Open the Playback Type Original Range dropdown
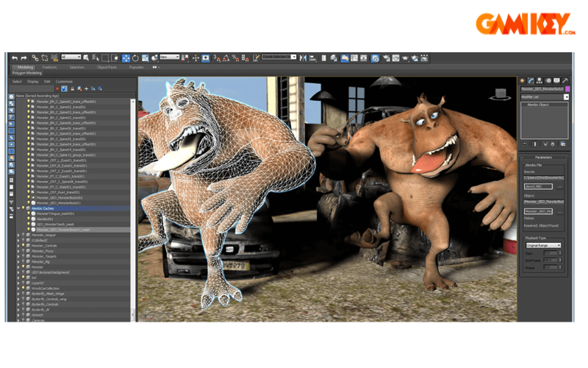588x368 pixels. (x=543, y=245)
